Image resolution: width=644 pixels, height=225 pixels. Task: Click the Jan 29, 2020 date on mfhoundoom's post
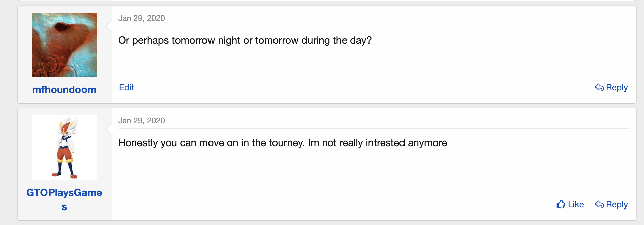point(141,18)
